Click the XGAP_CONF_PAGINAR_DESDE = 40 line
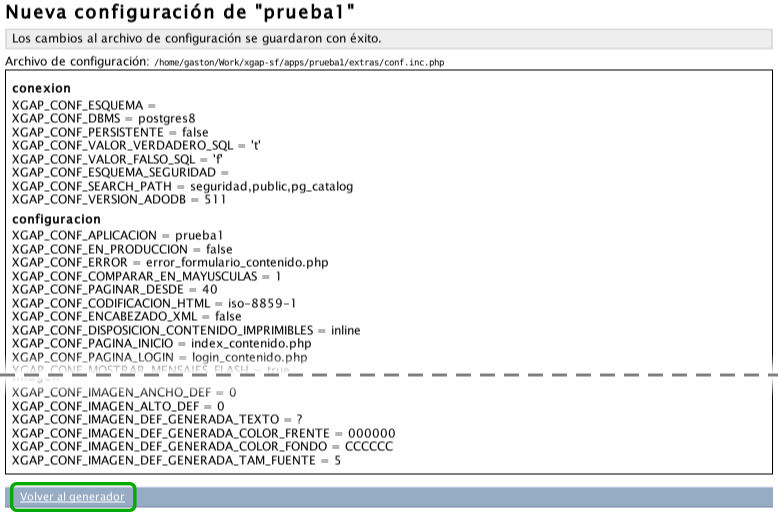This screenshot has width=778, height=512. 114,289
